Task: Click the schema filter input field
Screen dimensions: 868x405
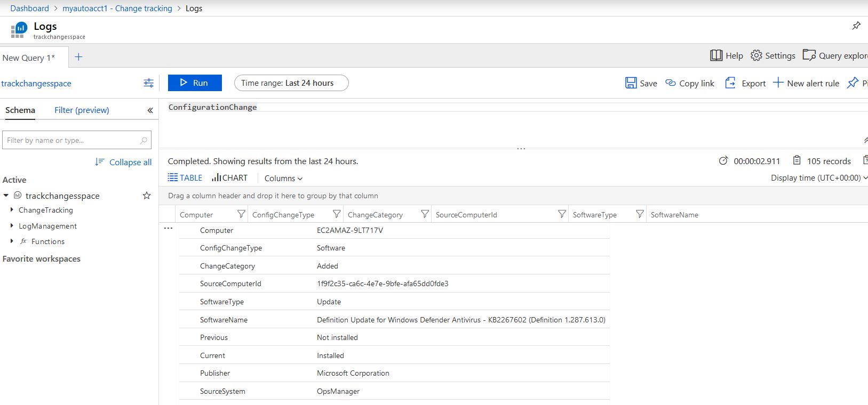Action: pyautogui.click(x=72, y=140)
